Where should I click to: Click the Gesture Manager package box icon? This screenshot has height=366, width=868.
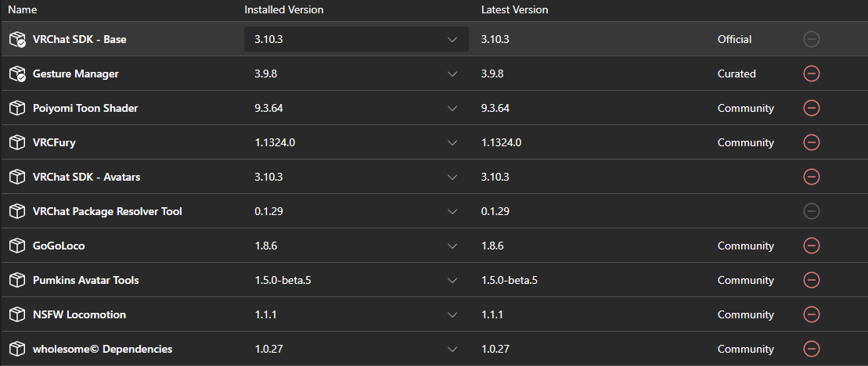[x=18, y=74]
